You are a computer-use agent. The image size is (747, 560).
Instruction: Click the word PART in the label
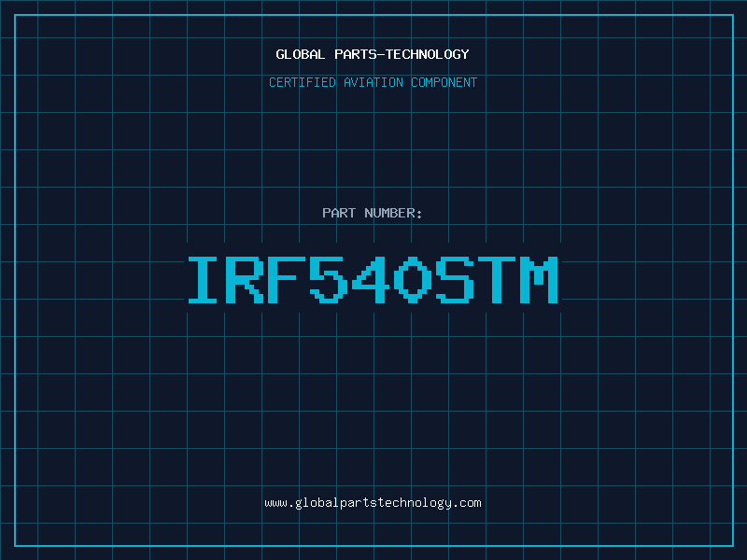(x=338, y=213)
